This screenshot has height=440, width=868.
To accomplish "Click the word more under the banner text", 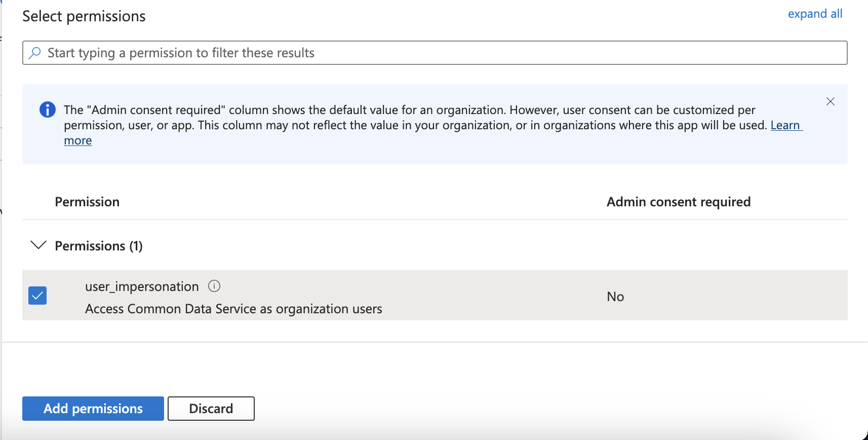I will pyautogui.click(x=78, y=140).
